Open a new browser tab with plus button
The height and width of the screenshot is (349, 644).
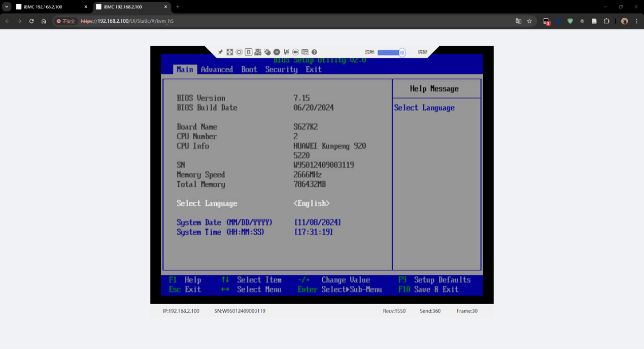click(x=178, y=7)
